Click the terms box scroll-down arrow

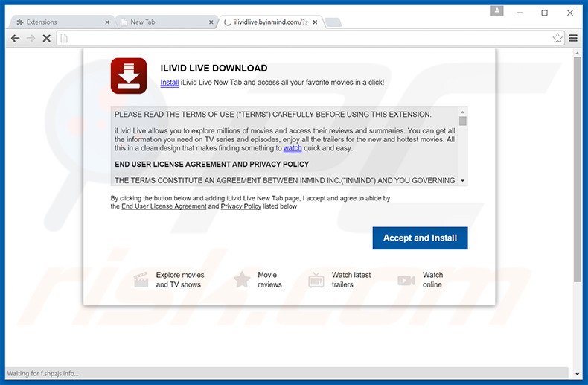pyautogui.click(x=463, y=180)
